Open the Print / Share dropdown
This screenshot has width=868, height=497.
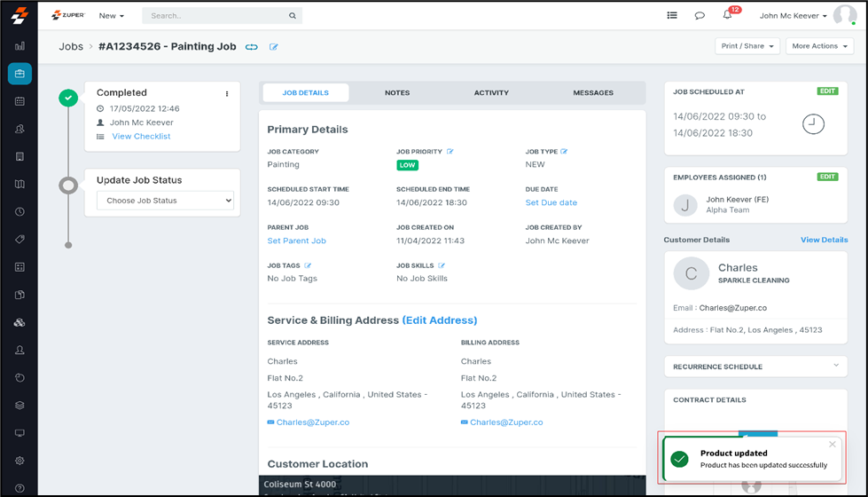point(747,46)
